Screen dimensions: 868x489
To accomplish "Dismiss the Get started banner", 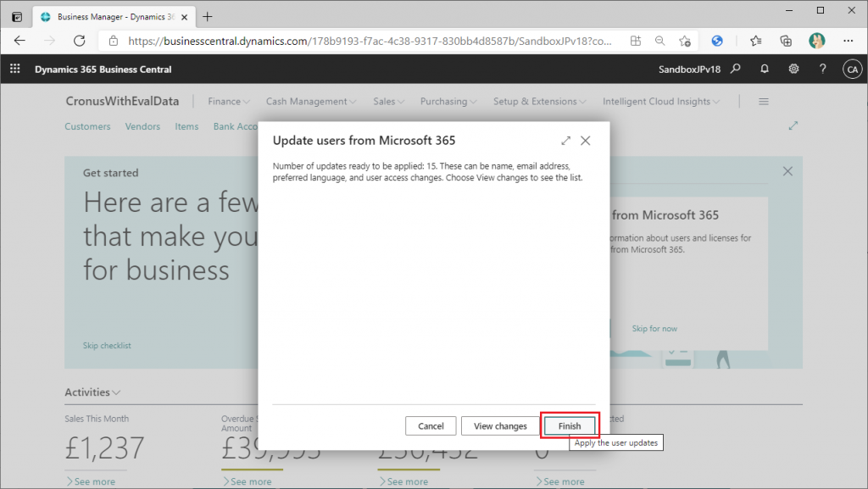I will [787, 171].
